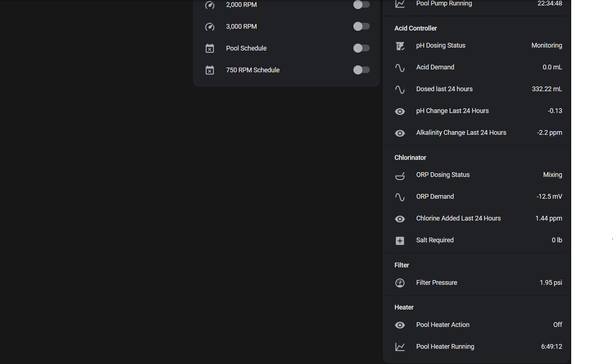Click the Chlorinator section header

(x=410, y=158)
